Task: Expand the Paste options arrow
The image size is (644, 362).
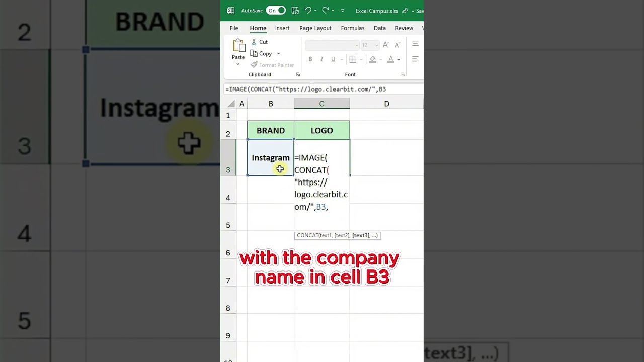Action: 238,64
